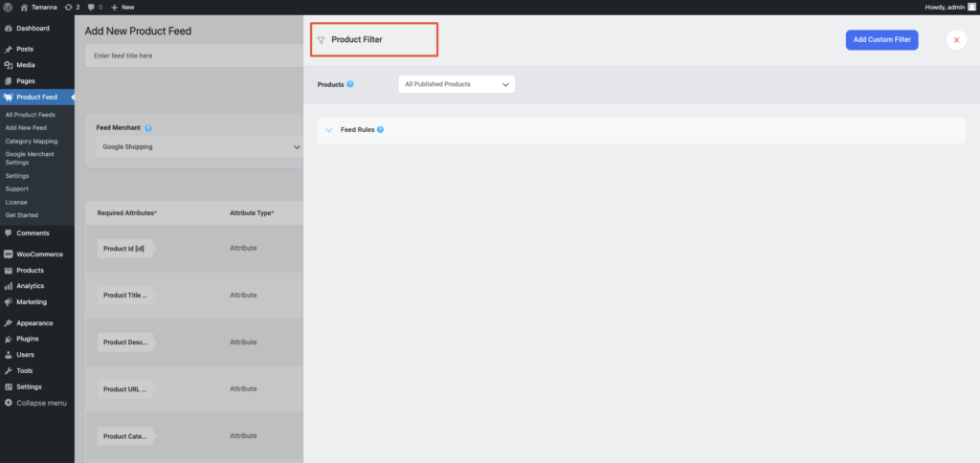Click the Product Cate... attribute tag
Viewport: 980px width, 463px height.
click(125, 436)
